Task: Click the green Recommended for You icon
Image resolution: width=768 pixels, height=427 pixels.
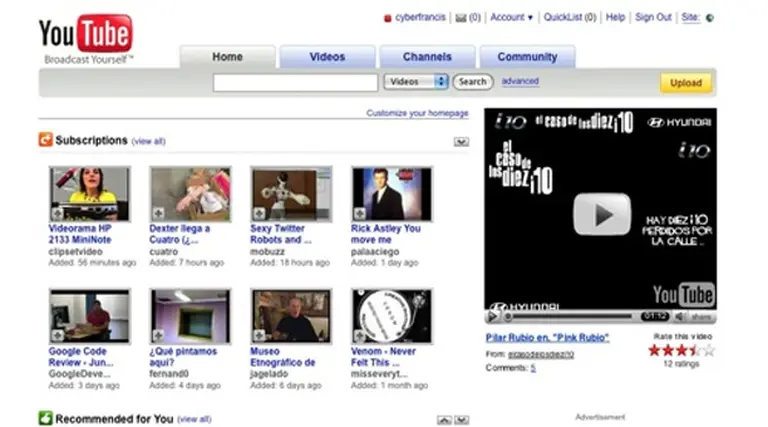Action: point(46,418)
